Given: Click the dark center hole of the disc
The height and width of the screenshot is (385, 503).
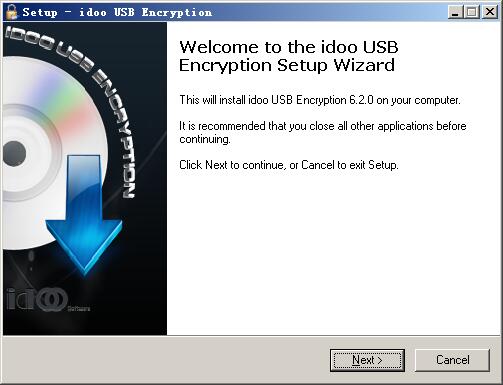Looking at the screenshot, I should click(x=14, y=153).
